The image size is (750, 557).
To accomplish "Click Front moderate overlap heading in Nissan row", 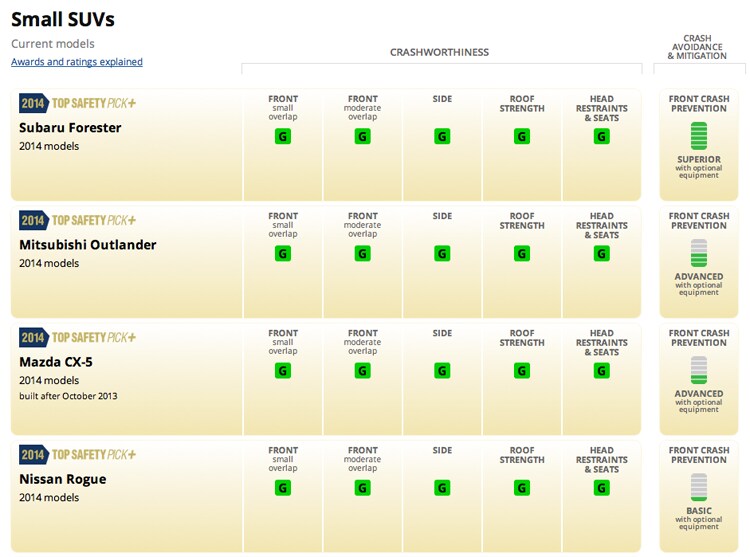I will (363, 459).
